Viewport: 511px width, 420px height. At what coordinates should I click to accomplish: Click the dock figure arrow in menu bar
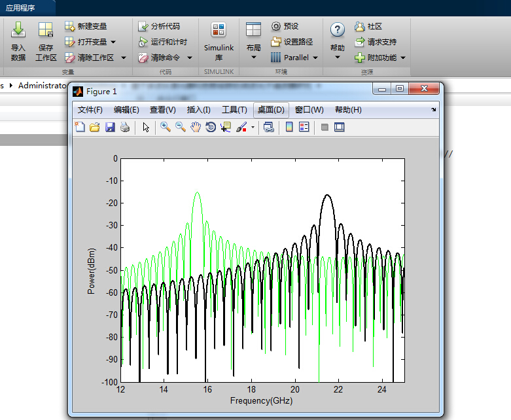tap(433, 109)
